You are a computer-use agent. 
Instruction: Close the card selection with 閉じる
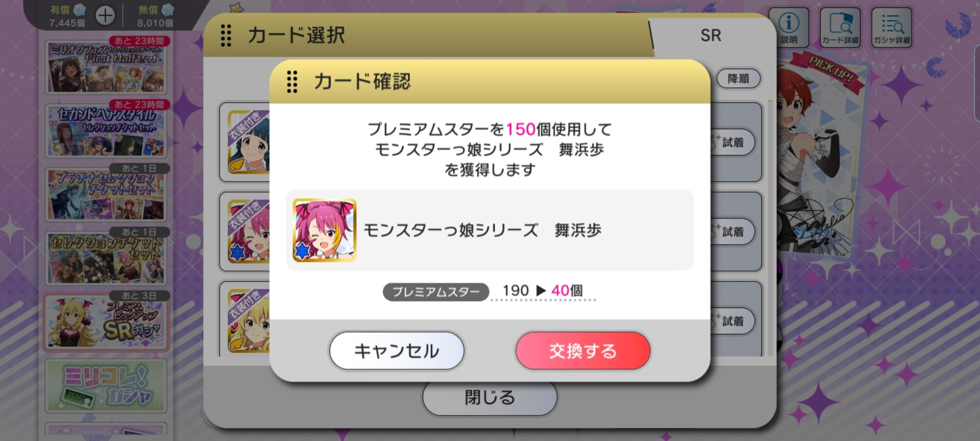pyautogui.click(x=490, y=398)
